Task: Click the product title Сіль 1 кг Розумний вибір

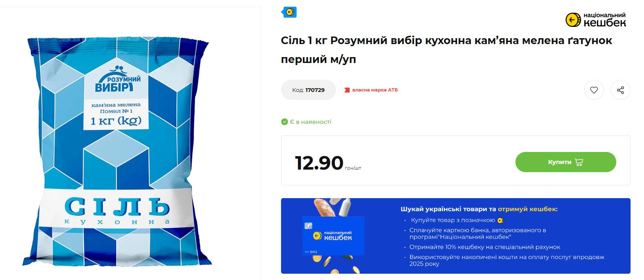Action: 447,50
